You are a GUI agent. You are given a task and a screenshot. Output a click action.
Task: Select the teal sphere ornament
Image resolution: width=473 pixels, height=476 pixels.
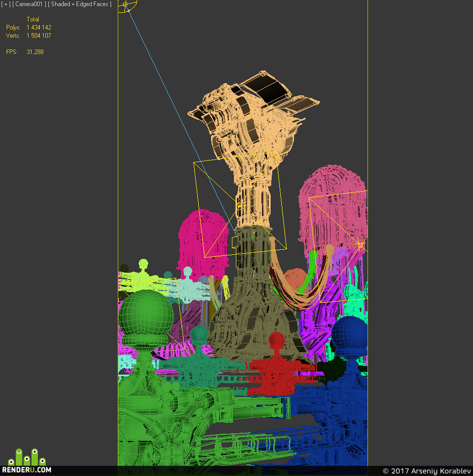[199, 334]
